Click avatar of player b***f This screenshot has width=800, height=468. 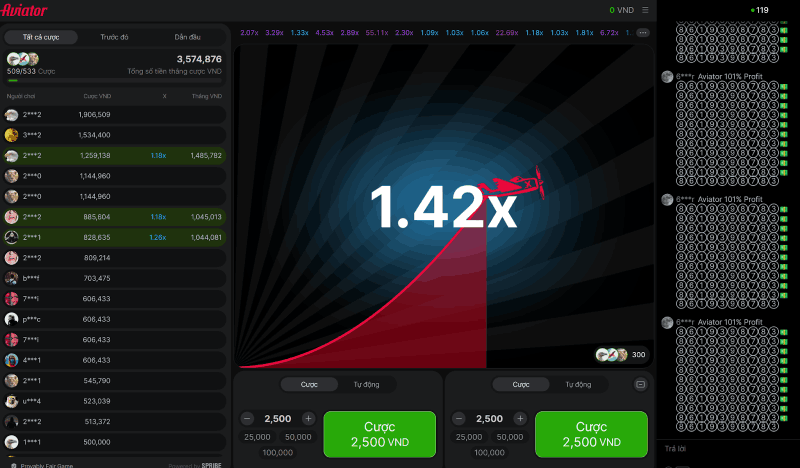[11, 278]
